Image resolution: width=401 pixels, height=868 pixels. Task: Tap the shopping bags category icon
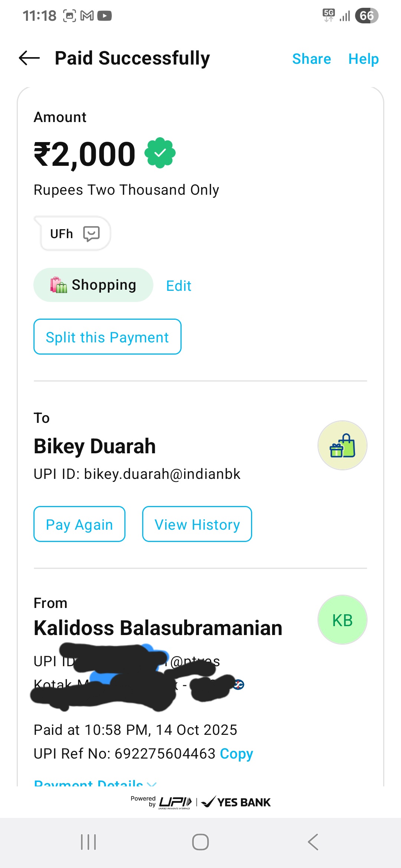point(59,285)
